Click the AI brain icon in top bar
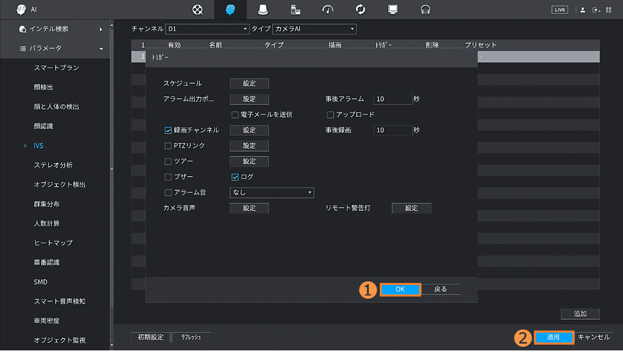Image resolution: width=623 pixels, height=364 pixels. pos(230,9)
